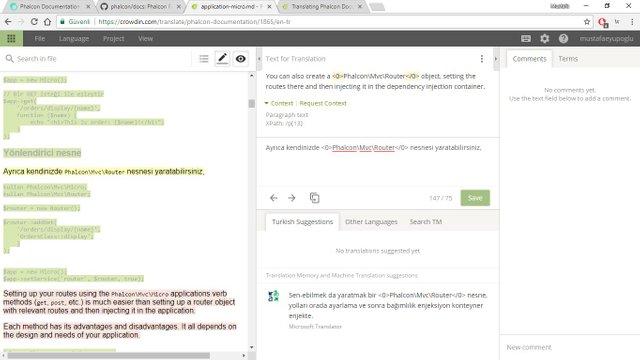Click the file panel vertical scrollbar thumb
This screenshot has height=360, width=640.
tap(251, 104)
